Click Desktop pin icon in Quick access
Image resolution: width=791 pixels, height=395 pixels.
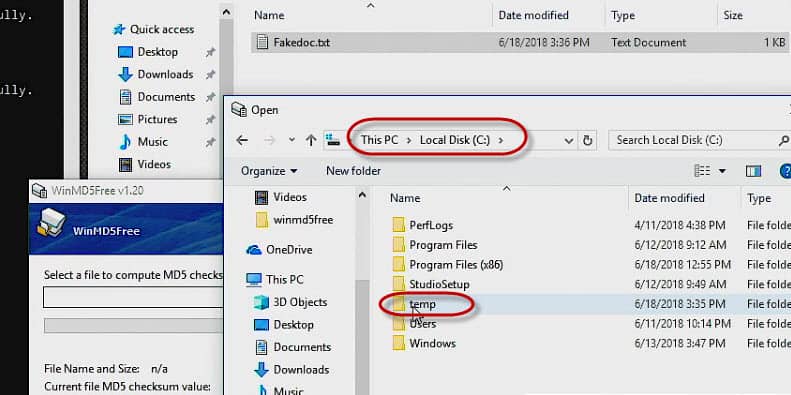[x=211, y=52]
